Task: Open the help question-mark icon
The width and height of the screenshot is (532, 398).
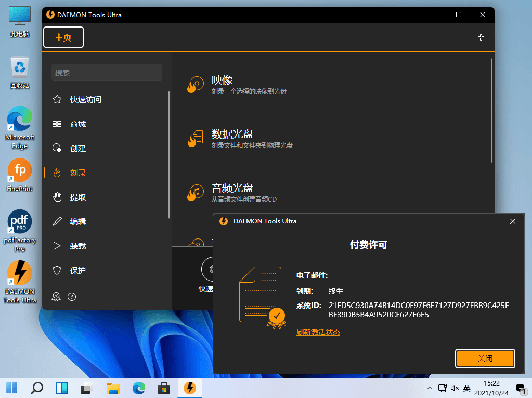Action: tap(72, 297)
